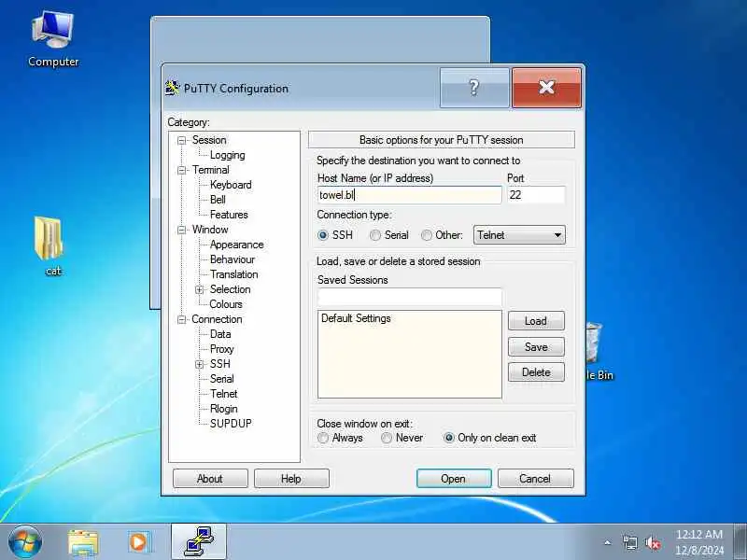Image resolution: width=747 pixels, height=560 pixels.
Task: Click the About button
Action: 210,479
